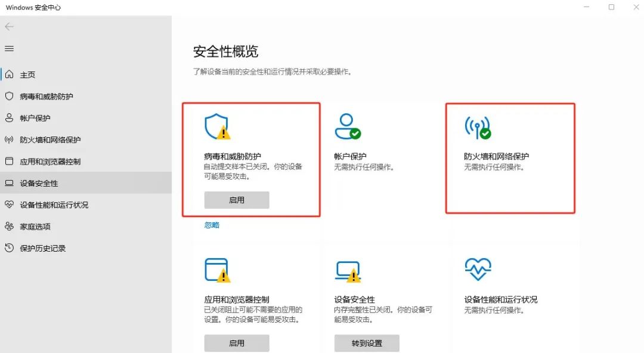Go to 防火墙和网络保护 in sidebar
This screenshot has width=644, height=353.
86,140
